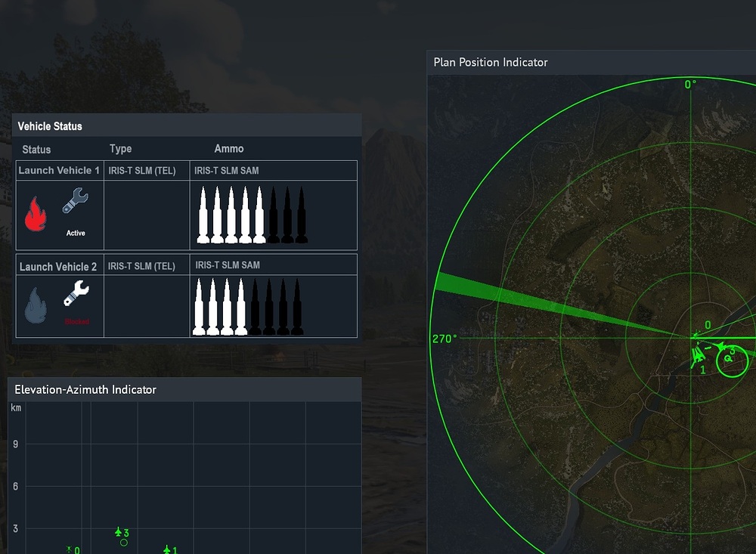Click the Status column header
Screen dimensions: 756x554
(36, 150)
